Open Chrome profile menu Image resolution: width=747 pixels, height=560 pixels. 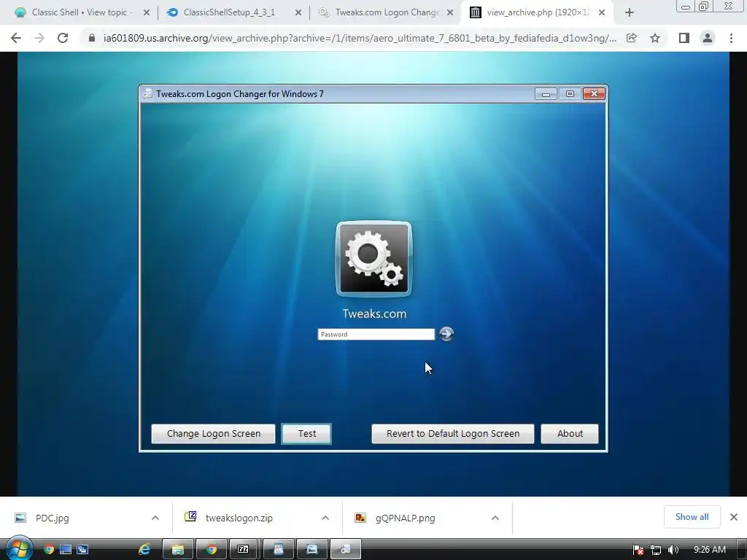coord(708,38)
